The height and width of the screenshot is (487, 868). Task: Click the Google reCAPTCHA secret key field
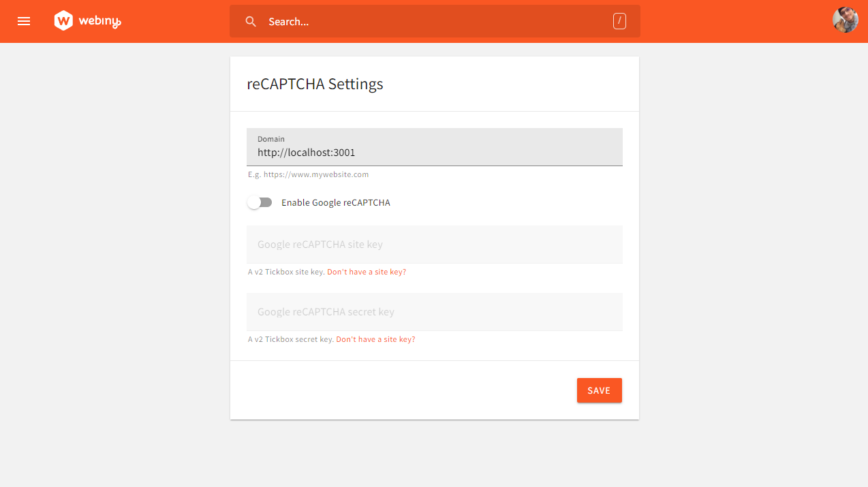tap(434, 311)
